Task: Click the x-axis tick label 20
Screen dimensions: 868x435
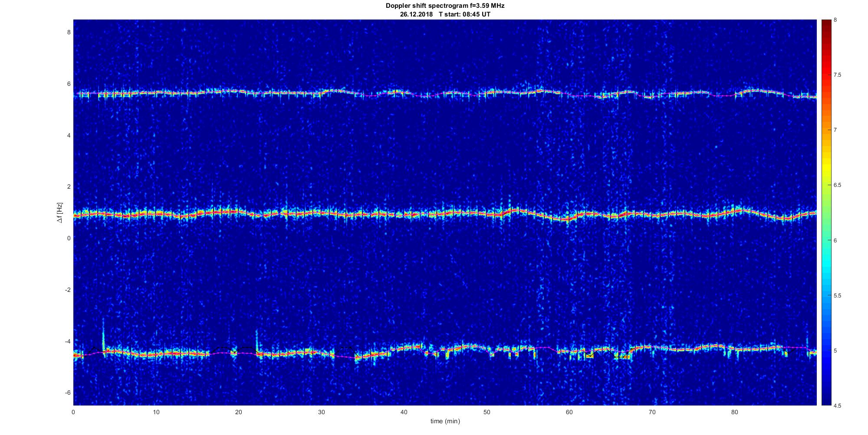Action: coord(239,412)
